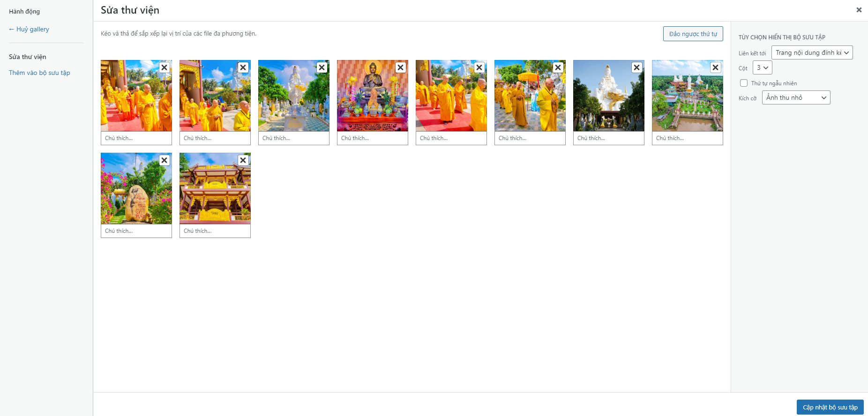Remove the aerial temple view image
868x416 pixels.
click(716, 67)
